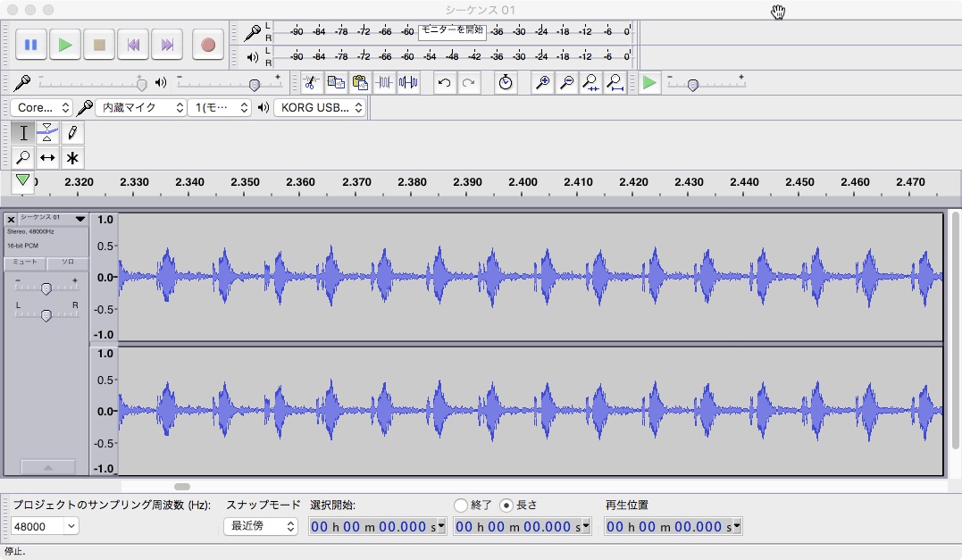Open the snap mode 最近傍 dropdown

coord(261,526)
